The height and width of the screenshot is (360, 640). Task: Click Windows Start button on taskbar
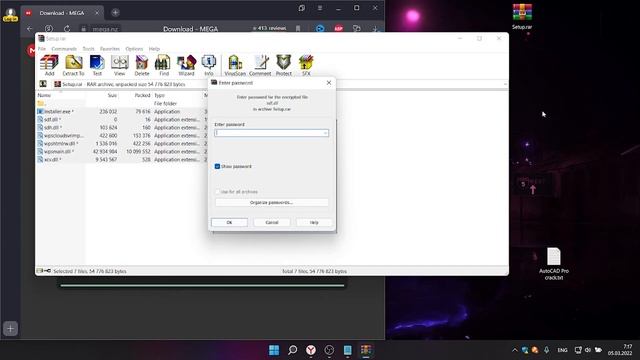274,350
